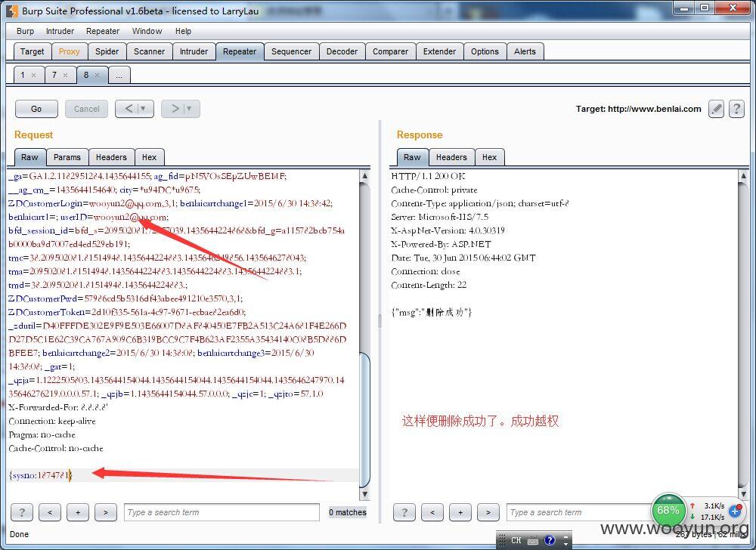756x550 pixels.
Task: Click the X-Forwarded-For header line
Action: [58, 407]
